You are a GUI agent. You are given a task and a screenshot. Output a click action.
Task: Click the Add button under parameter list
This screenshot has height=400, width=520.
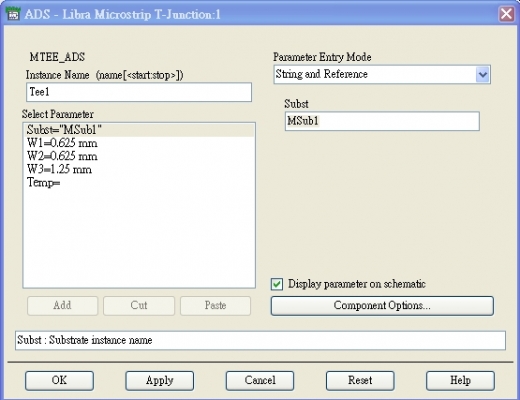click(x=63, y=306)
